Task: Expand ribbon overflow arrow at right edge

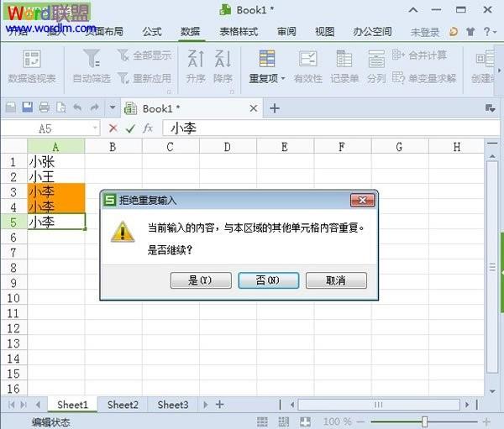Action: pos(499,70)
